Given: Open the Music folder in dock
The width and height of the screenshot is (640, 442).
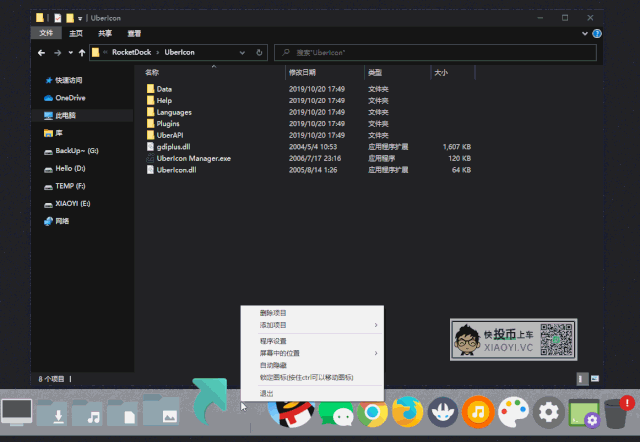Looking at the screenshot, I should (x=87, y=413).
